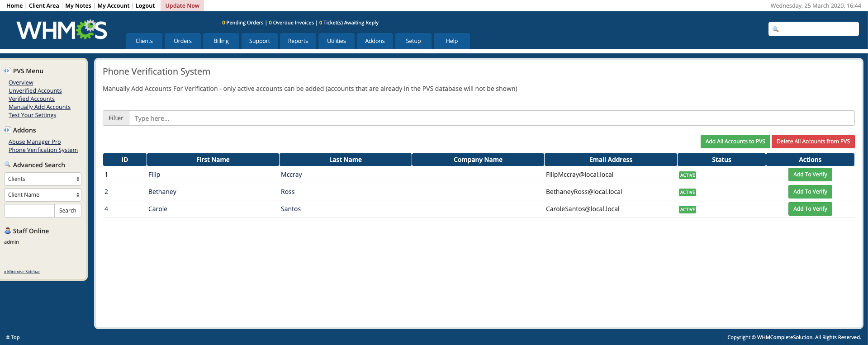Open the Client Name field dropdown
The width and height of the screenshot is (868, 345).
point(43,195)
